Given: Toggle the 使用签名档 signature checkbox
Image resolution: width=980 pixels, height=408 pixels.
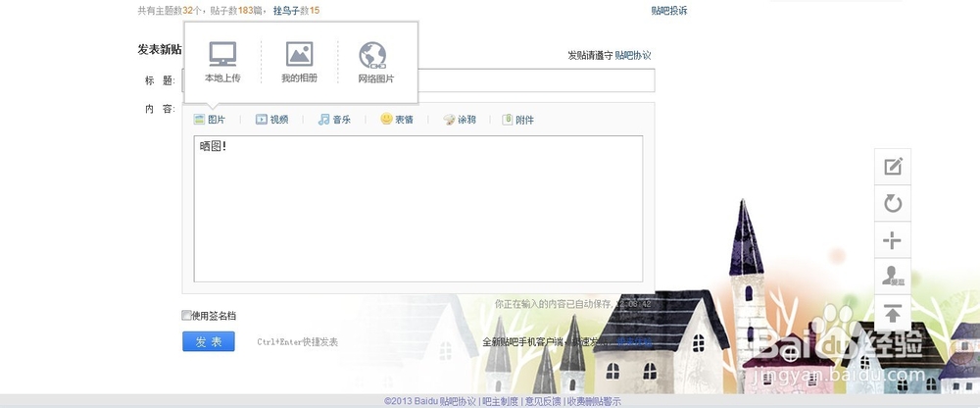Looking at the screenshot, I should click(x=186, y=316).
